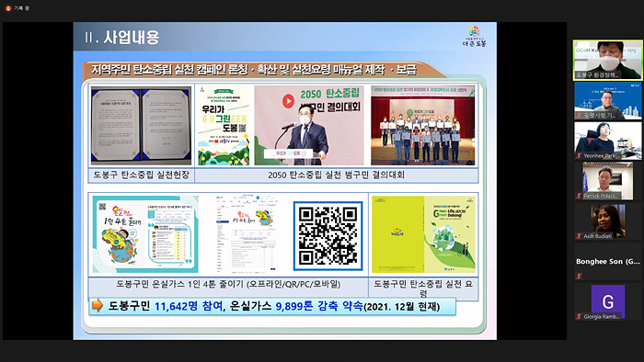The height and width of the screenshot is (362, 644).
Task: Click the red play button on video image
Action: point(288,101)
